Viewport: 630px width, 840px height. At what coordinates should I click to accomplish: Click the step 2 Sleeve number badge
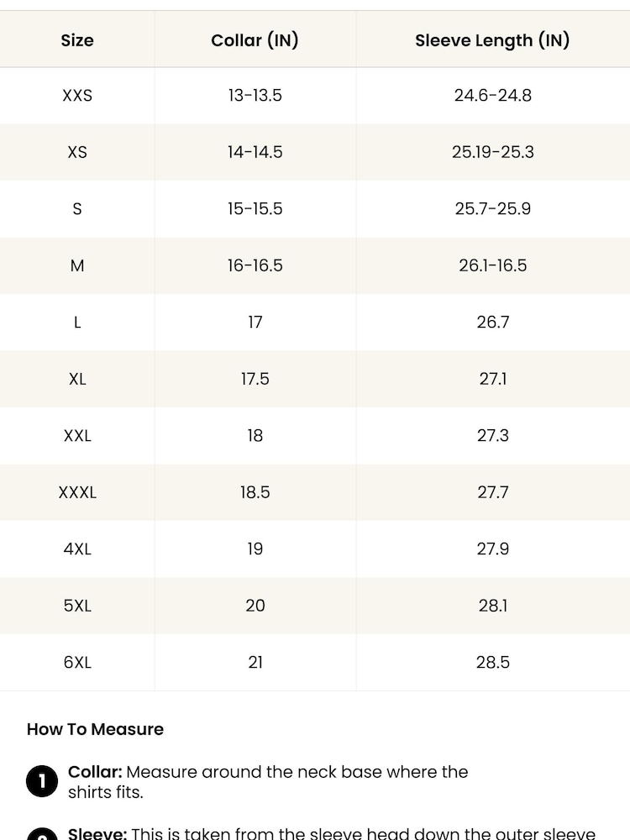pos(42,835)
